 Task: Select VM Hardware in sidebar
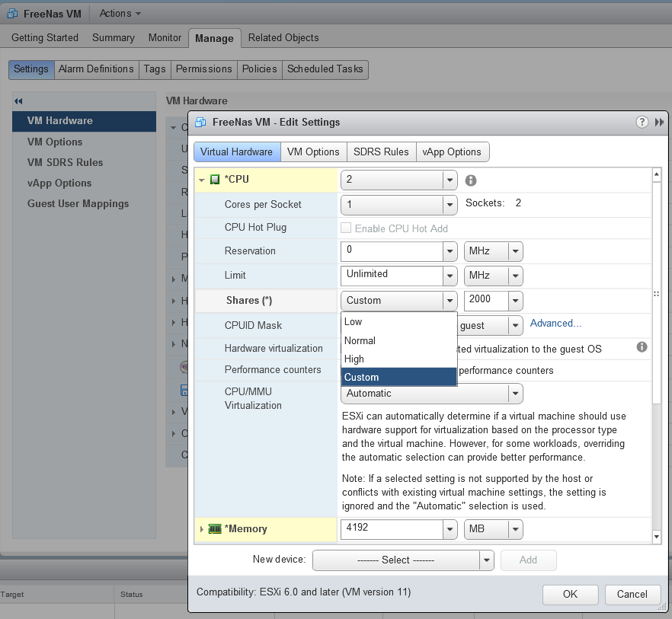point(84,121)
